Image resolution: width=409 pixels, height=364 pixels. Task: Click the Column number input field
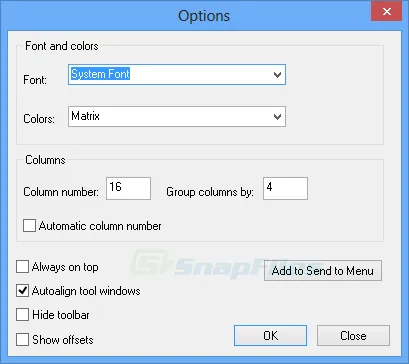(128, 189)
